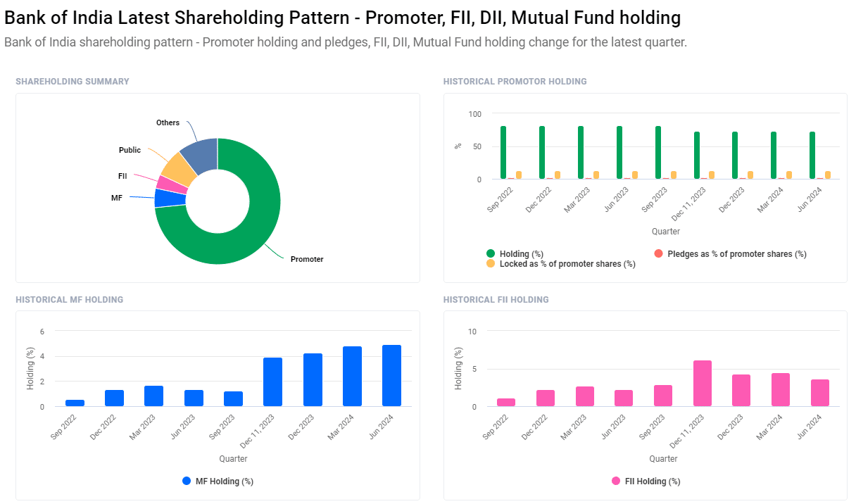Click the red dot for Pledges legend entry
Screen dimensions: 856x504
point(658,253)
